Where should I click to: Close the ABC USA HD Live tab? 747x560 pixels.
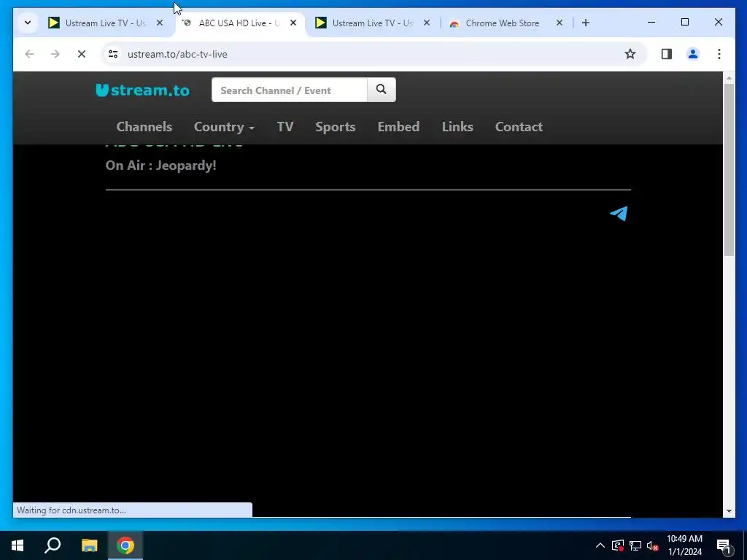tap(293, 23)
